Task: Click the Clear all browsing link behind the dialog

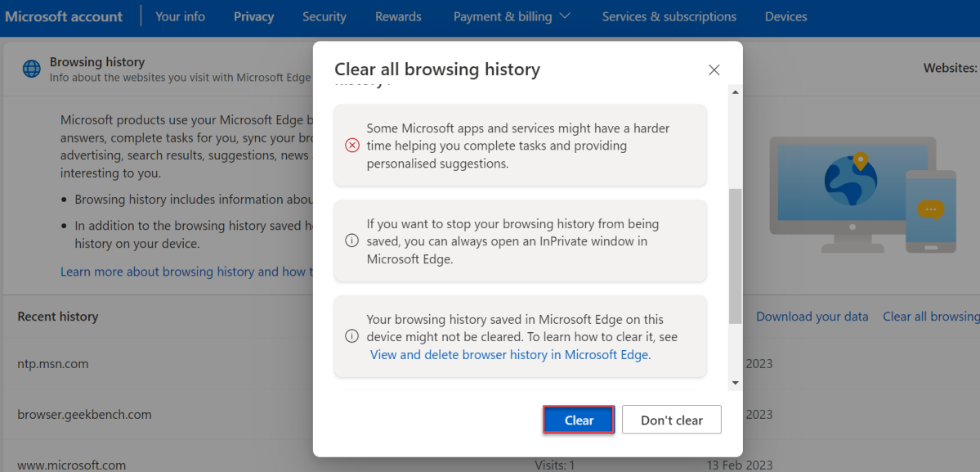Action: click(931, 317)
